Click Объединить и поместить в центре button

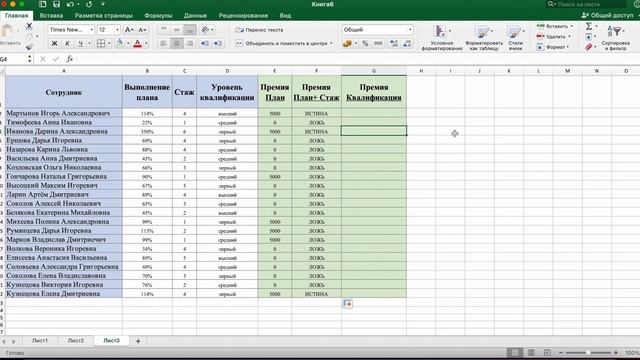(x=284, y=43)
